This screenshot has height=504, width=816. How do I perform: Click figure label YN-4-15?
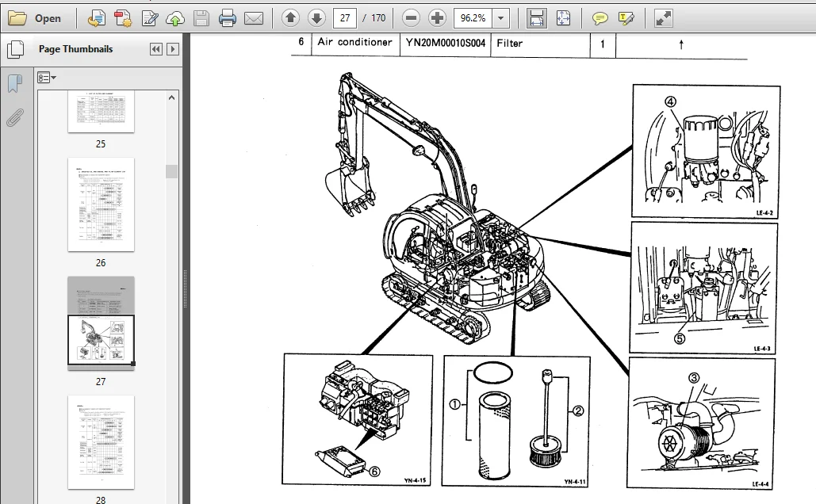click(x=416, y=480)
